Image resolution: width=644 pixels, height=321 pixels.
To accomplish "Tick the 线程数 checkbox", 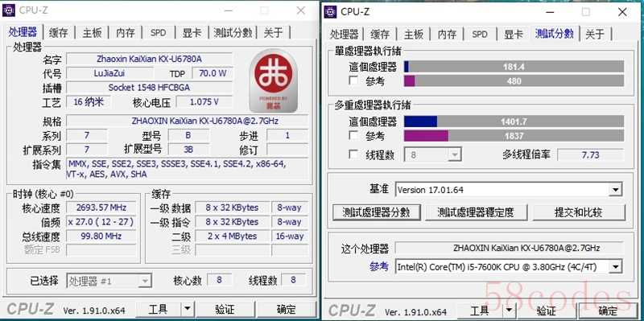I will [x=353, y=154].
